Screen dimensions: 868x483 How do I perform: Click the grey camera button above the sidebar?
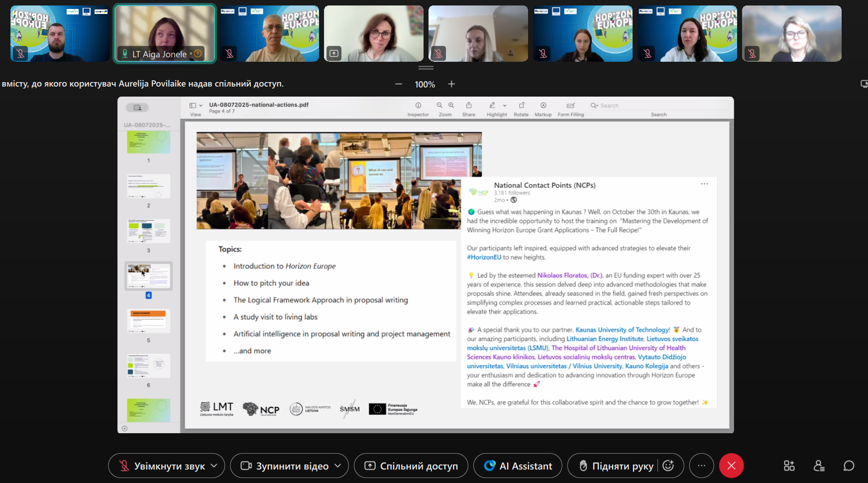click(x=137, y=108)
